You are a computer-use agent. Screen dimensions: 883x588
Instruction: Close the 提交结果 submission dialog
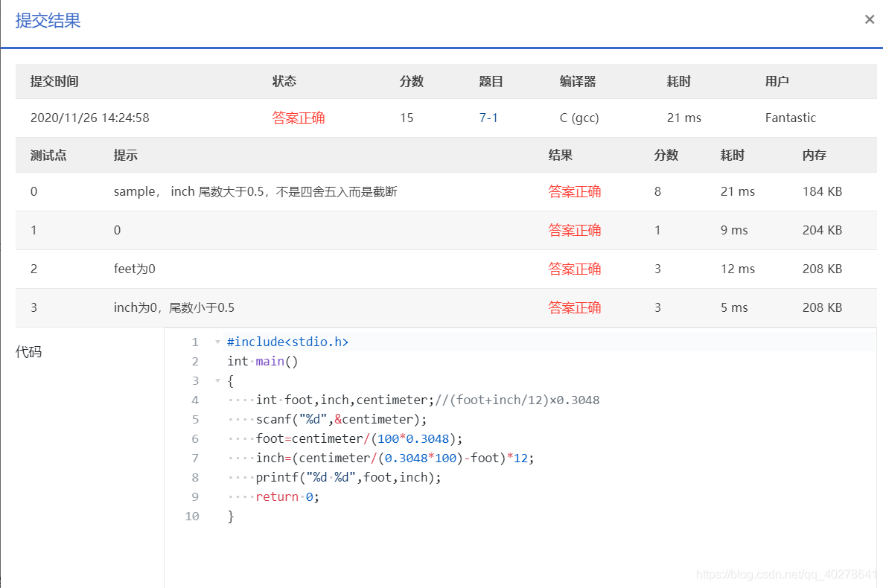[869, 19]
